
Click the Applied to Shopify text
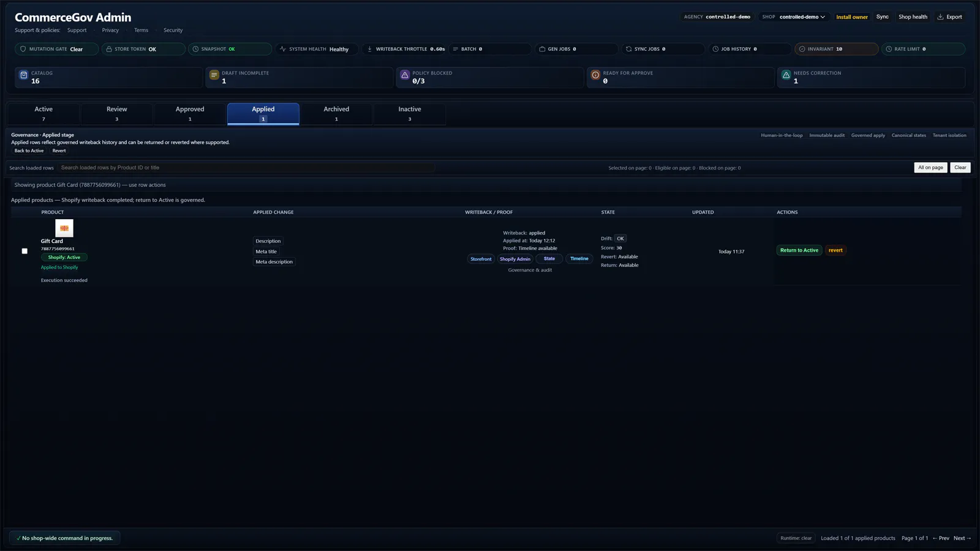[x=59, y=268]
